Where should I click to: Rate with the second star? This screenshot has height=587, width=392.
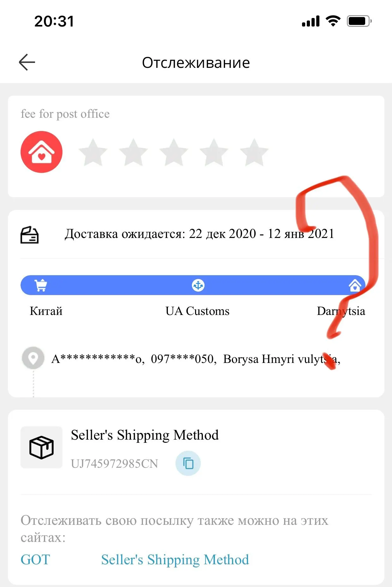pos(133,152)
